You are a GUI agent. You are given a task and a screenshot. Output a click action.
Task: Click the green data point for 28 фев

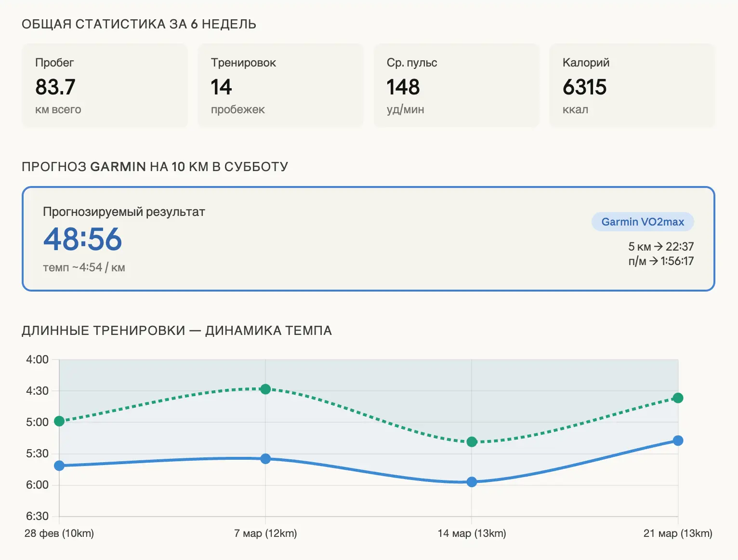59,421
